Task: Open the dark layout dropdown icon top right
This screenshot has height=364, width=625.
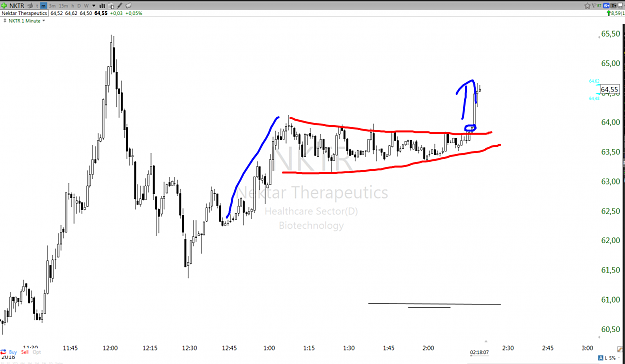Action: tap(613, 6)
